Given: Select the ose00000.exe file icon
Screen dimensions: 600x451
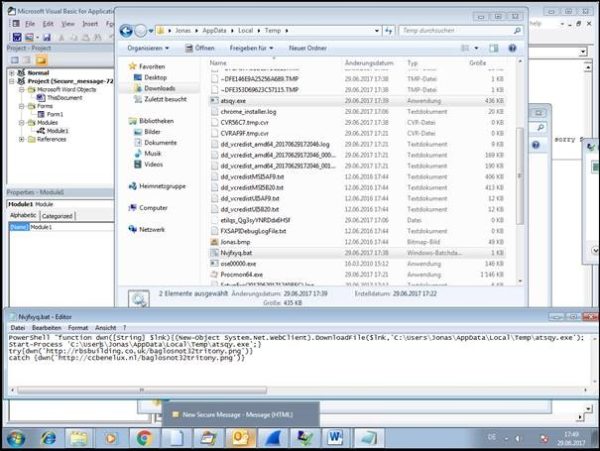Looking at the screenshot, I should tap(214, 264).
